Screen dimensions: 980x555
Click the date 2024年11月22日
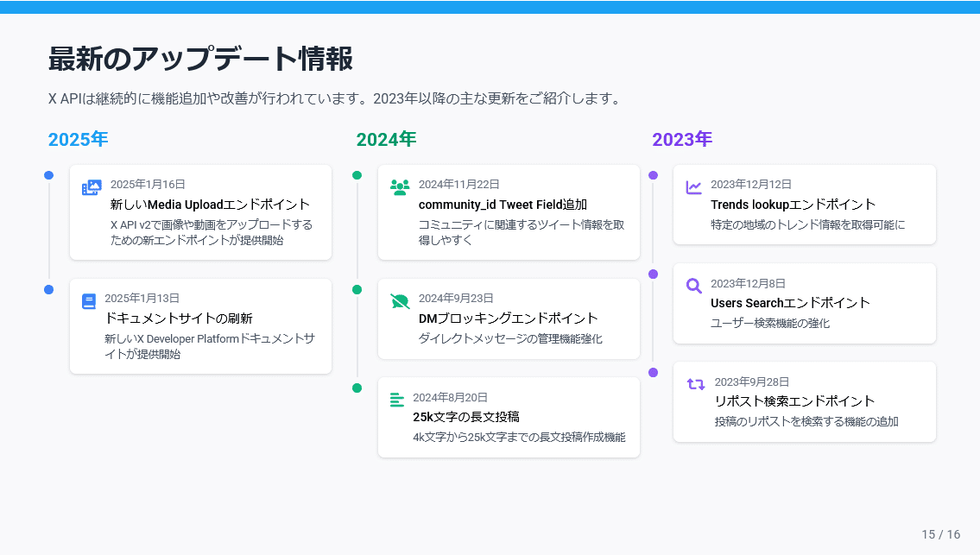click(458, 185)
